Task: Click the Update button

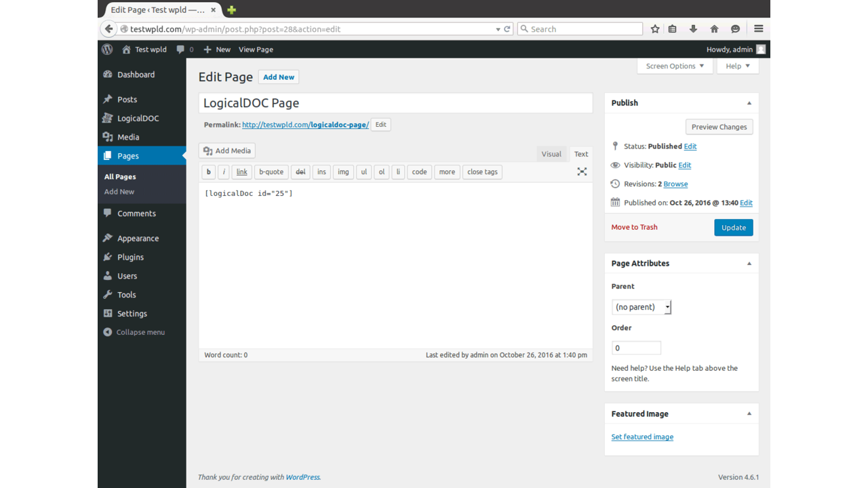Action: pyautogui.click(x=734, y=228)
